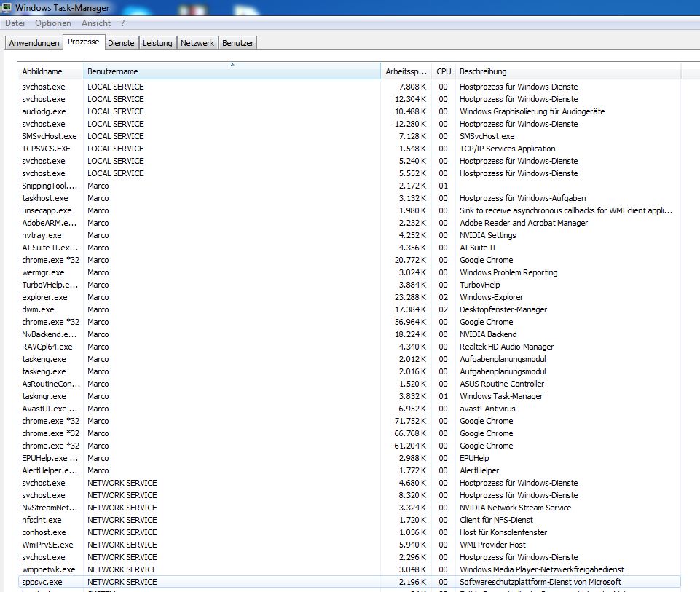Screen dimensions: 700x592
Task: Select the TCPSVCS.EXE process
Action: (x=350, y=149)
